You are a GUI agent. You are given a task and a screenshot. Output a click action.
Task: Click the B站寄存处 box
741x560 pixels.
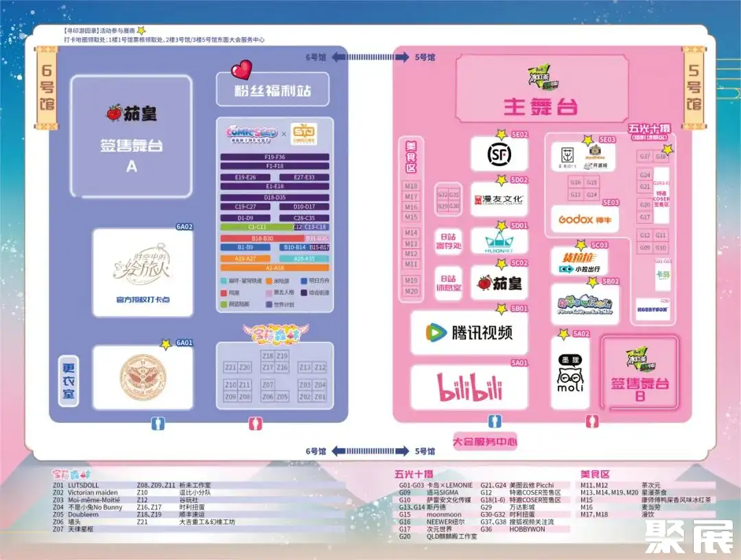pos(448,241)
